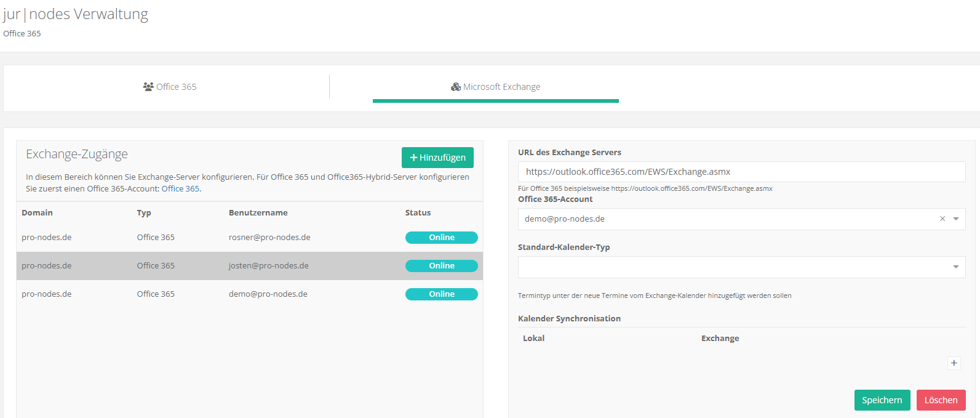Click the plus icon under Kalender Synchronisation
The height and width of the screenshot is (418, 980).
954,363
